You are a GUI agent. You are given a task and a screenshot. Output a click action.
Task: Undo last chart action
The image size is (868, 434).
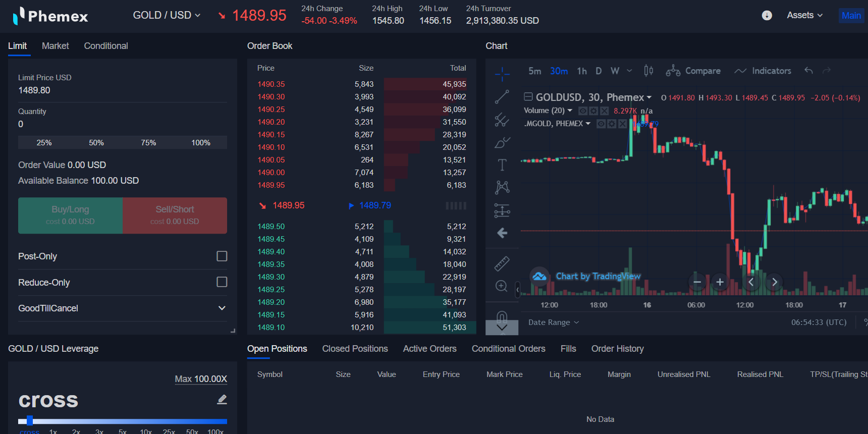[x=808, y=71]
